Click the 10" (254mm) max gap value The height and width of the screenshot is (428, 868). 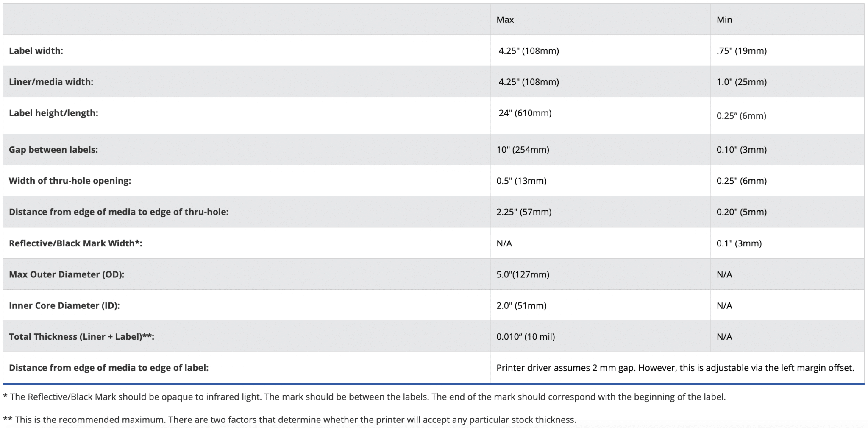tap(523, 150)
